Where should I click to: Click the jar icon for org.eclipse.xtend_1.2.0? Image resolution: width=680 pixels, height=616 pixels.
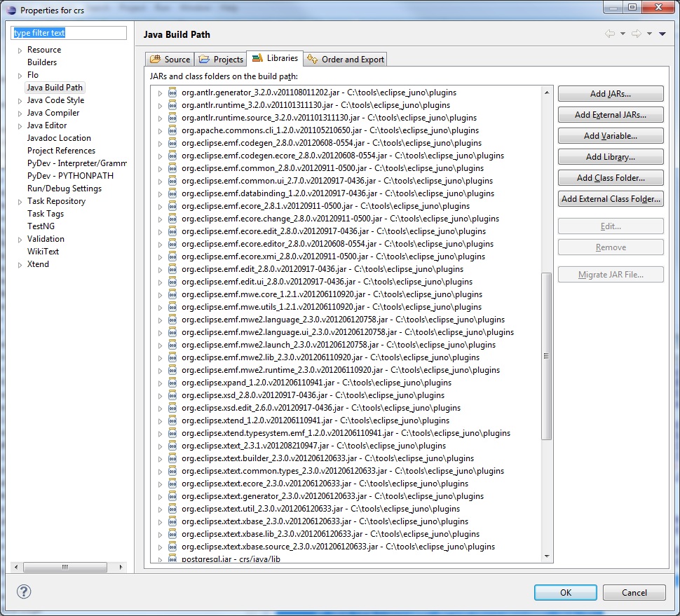coord(172,420)
